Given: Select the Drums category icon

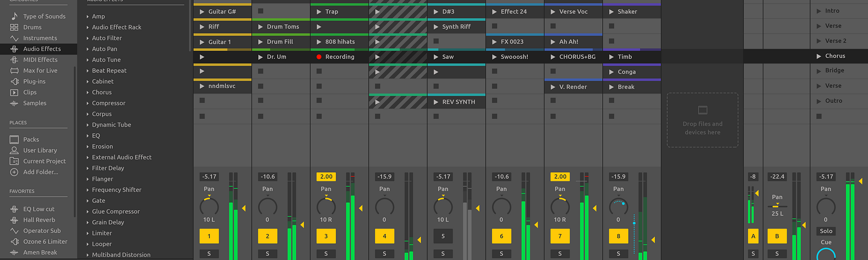Looking at the screenshot, I should [x=14, y=27].
